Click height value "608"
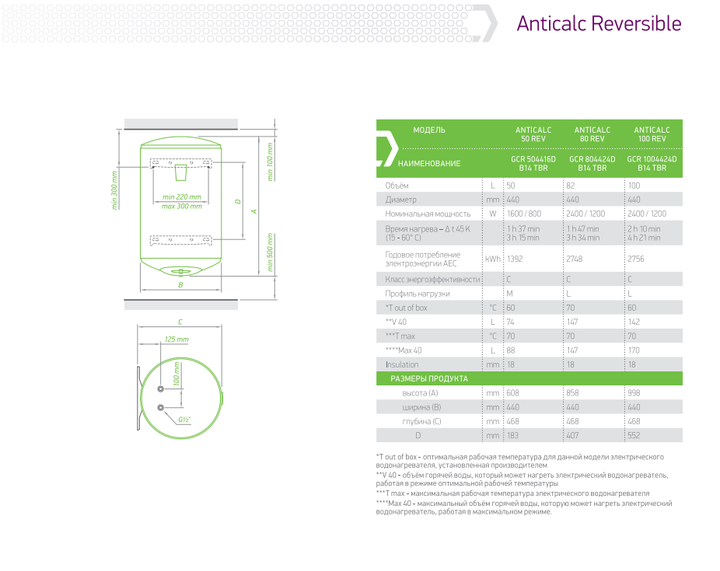The image size is (720, 571). point(513,393)
